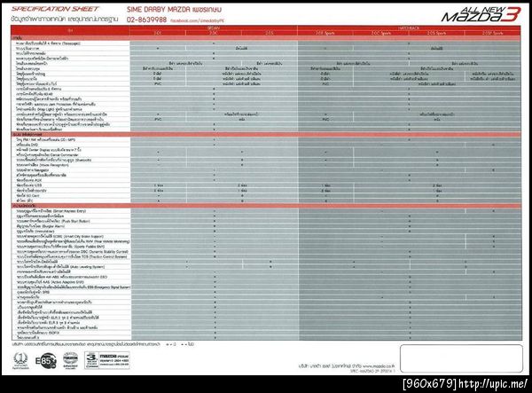This screenshot has width=532, height=393.
Task: Click the E85 fuel badge
Action: 46,361
